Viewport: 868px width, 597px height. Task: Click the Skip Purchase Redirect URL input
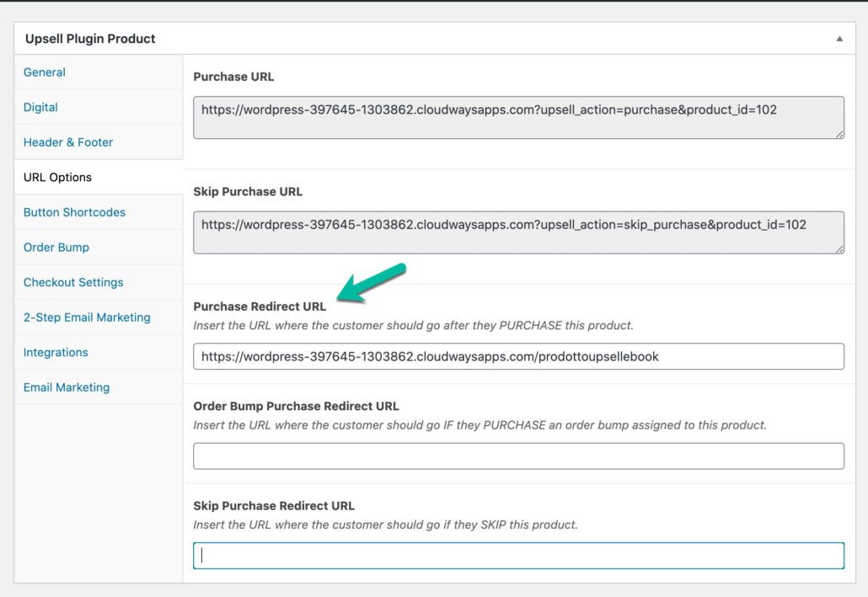click(518, 555)
